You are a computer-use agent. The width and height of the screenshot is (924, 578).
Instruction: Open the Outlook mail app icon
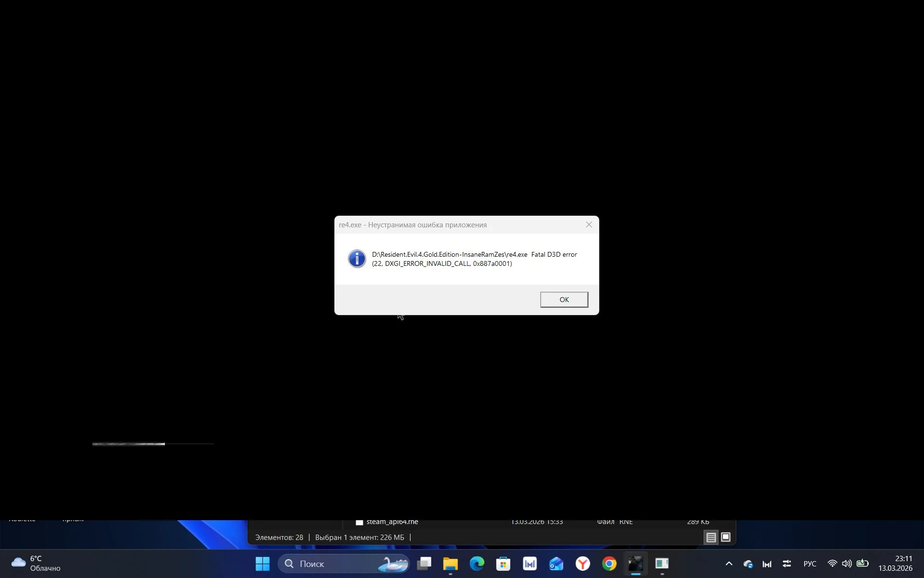556,564
